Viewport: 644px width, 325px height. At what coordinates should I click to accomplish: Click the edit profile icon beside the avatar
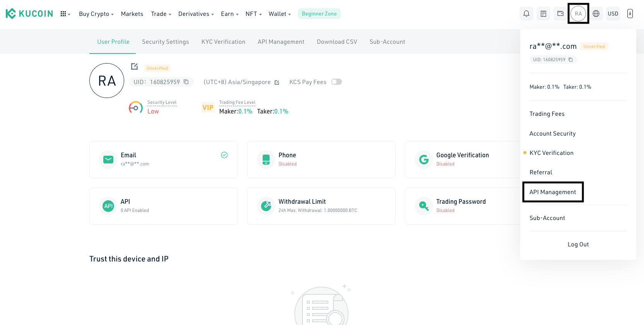tap(135, 67)
